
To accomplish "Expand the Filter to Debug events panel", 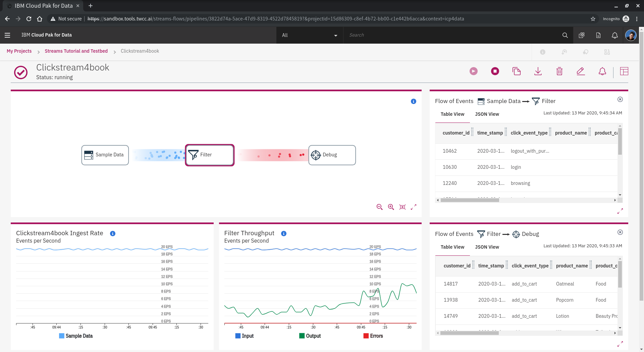I will pyautogui.click(x=620, y=344).
